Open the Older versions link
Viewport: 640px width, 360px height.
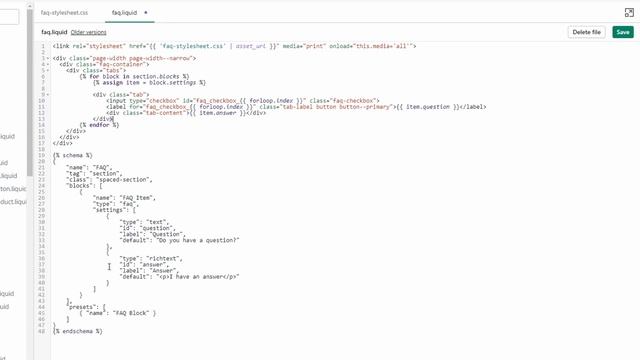(89, 32)
